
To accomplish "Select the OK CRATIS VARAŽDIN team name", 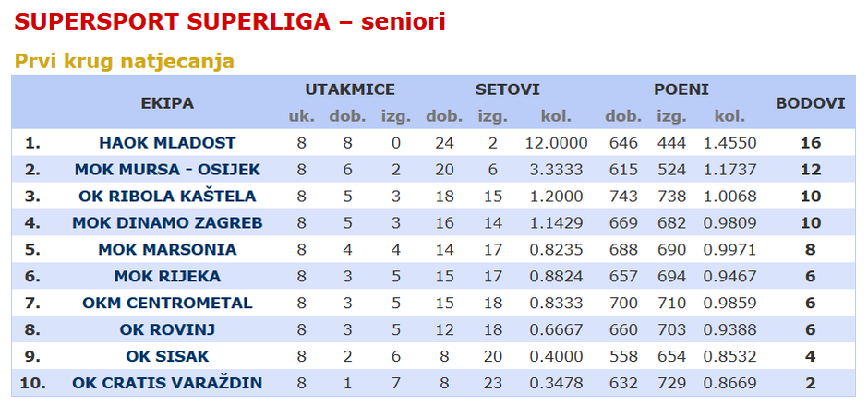I will [167, 384].
